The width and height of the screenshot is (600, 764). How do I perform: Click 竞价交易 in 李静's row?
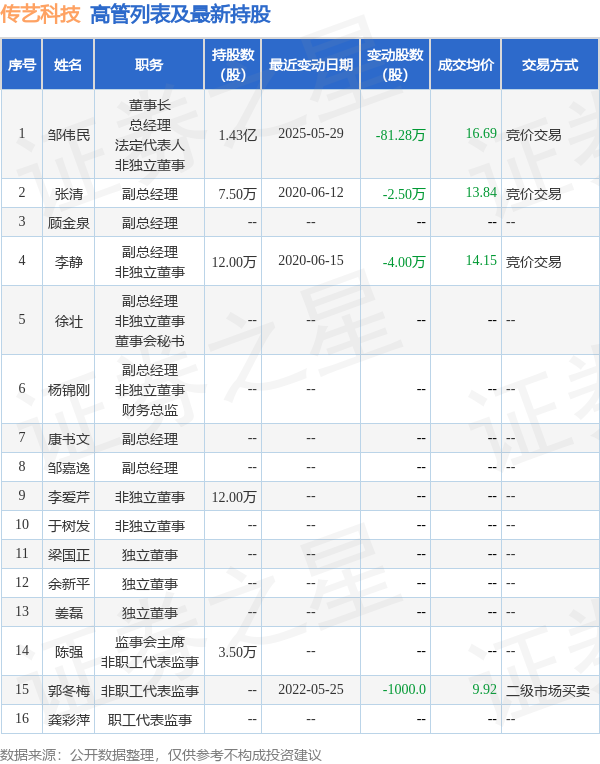(534, 262)
